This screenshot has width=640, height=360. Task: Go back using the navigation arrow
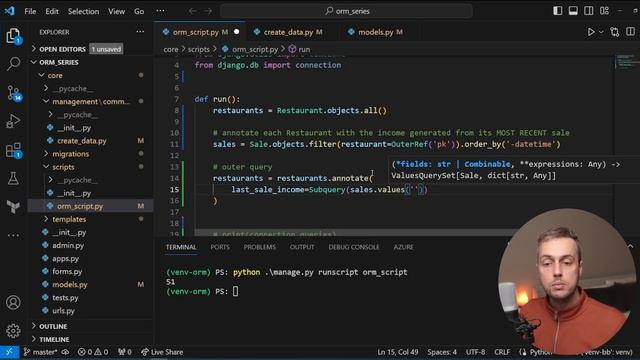[192, 11]
